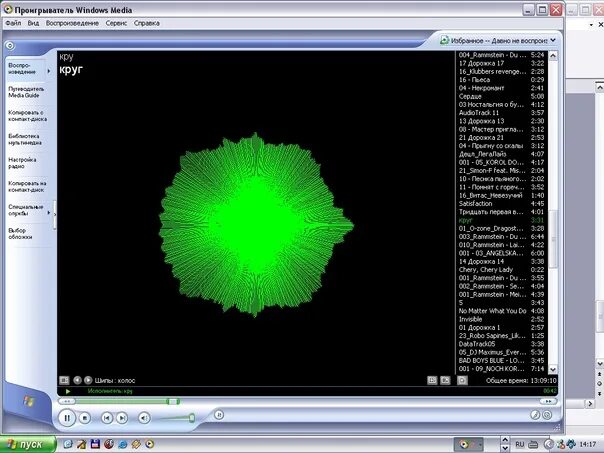Viewport: 604px width, 453px height.
Task: Expand the Воспроизведение tab arrow
Action: pyautogui.click(x=49, y=71)
